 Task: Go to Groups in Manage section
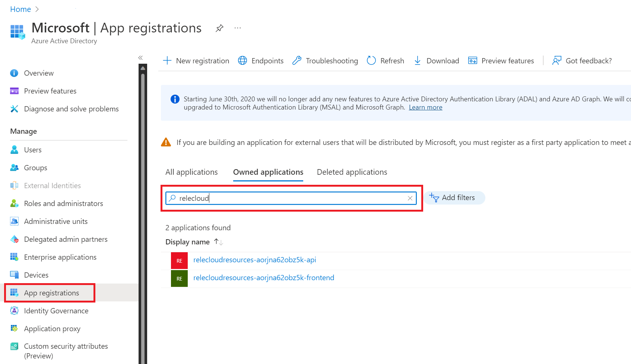click(x=35, y=168)
